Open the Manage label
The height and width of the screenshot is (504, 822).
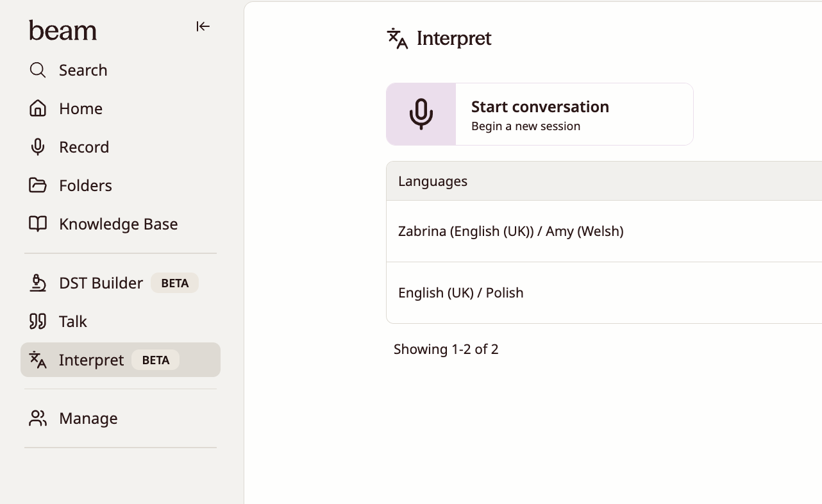pos(88,418)
